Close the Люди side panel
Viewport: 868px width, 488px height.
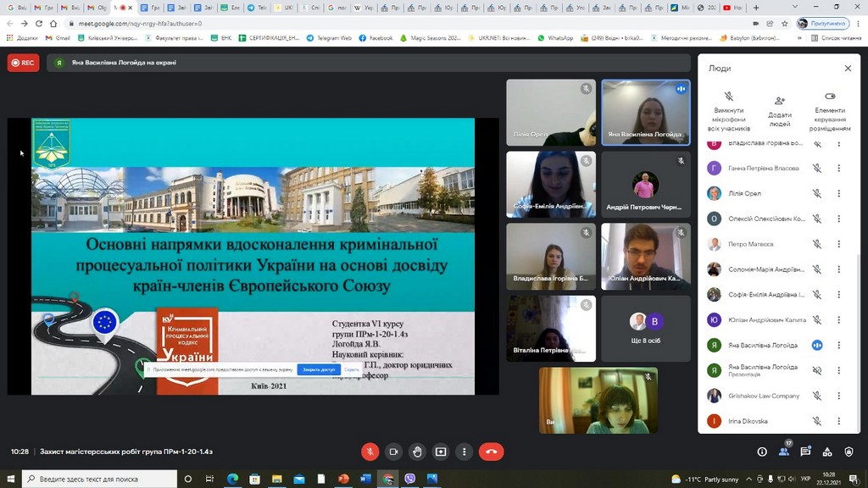(x=848, y=69)
